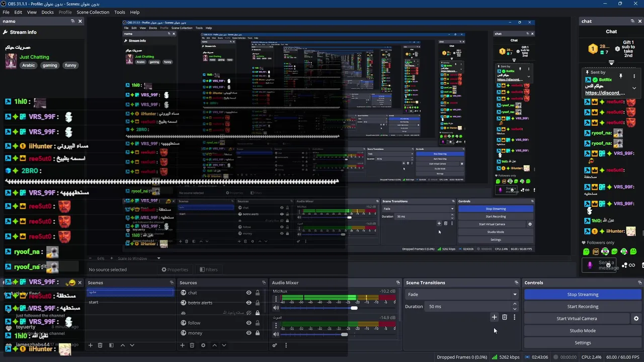Open the File menu

(x=6, y=12)
